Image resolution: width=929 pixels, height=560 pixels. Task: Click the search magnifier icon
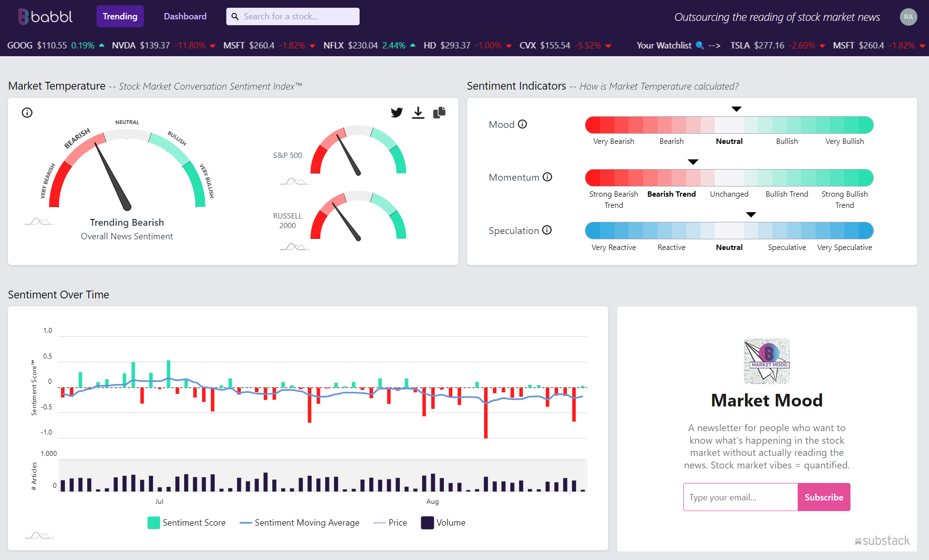pos(235,16)
